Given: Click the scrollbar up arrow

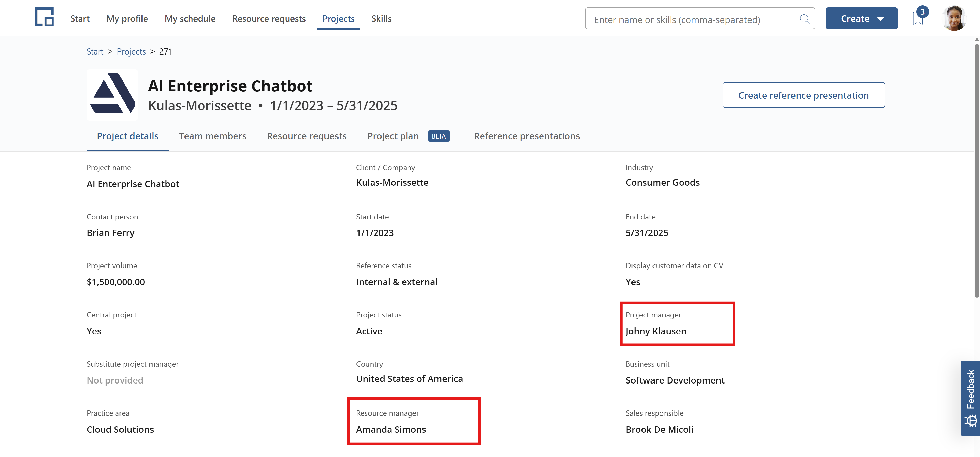Looking at the screenshot, I should 977,40.
